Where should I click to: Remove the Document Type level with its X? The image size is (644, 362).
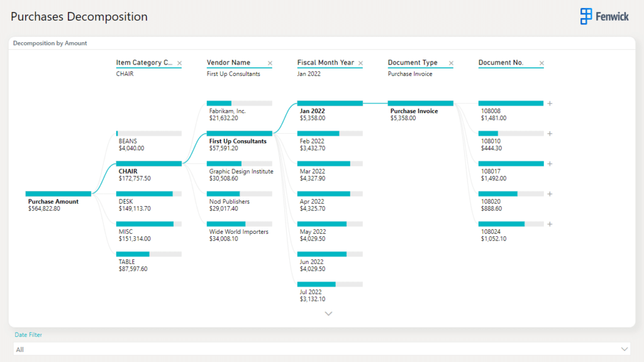[x=451, y=63]
